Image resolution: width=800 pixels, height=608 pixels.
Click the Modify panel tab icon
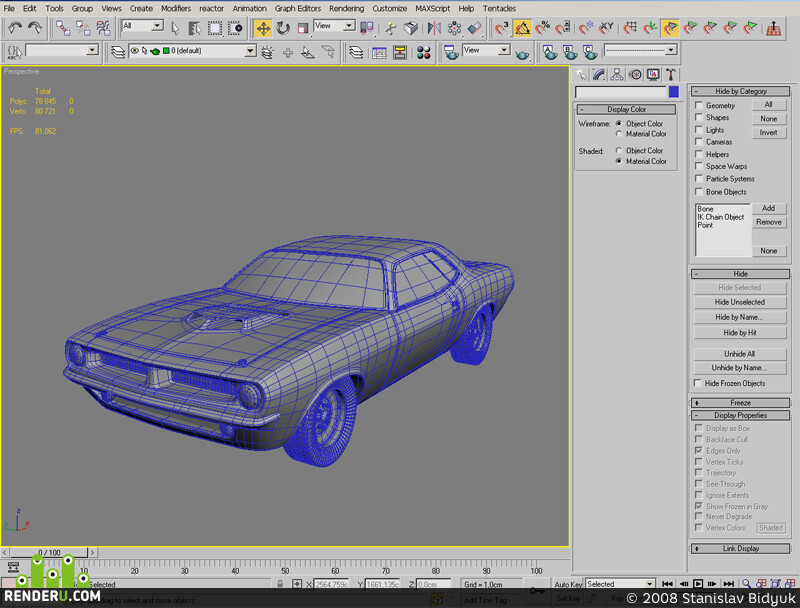point(599,75)
